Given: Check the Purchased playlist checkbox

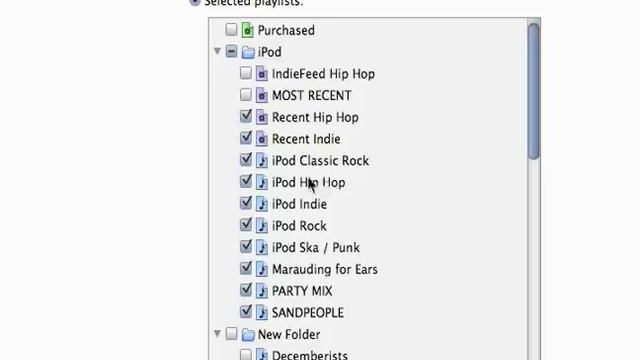Looking at the screenshot, I should click(231, 29).
